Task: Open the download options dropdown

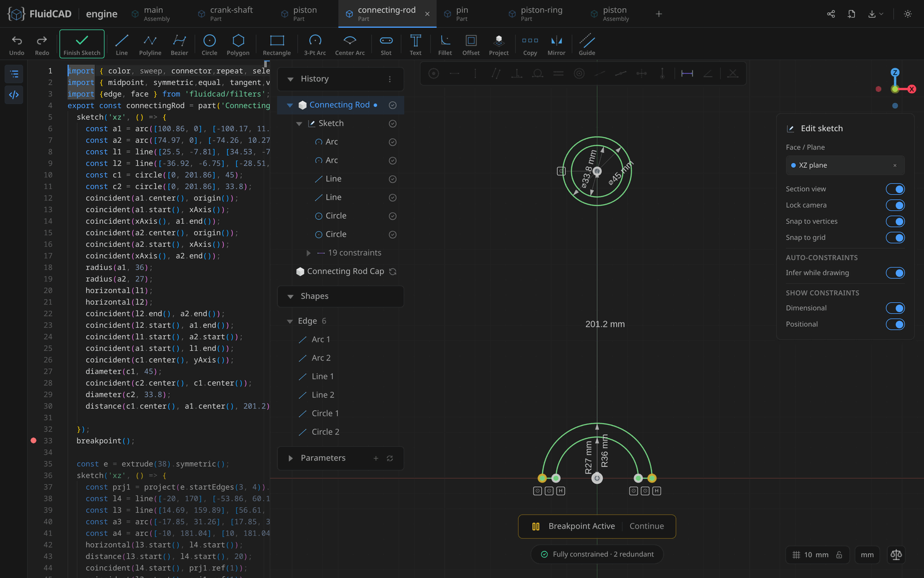Action: (x=876, y=14)
